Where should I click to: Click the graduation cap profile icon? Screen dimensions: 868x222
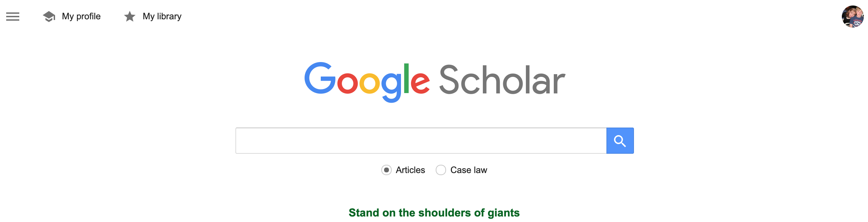(x=49, y=17)
